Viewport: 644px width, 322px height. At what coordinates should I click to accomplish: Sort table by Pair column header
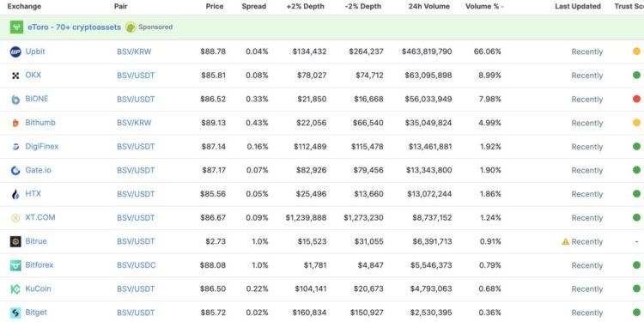click(121, 6)
